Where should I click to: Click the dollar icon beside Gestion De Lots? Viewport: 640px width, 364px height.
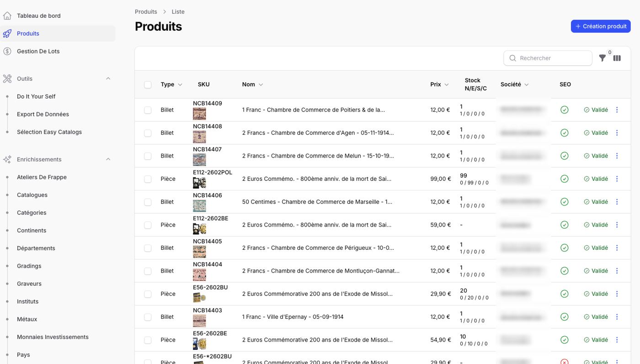[7, 51]
